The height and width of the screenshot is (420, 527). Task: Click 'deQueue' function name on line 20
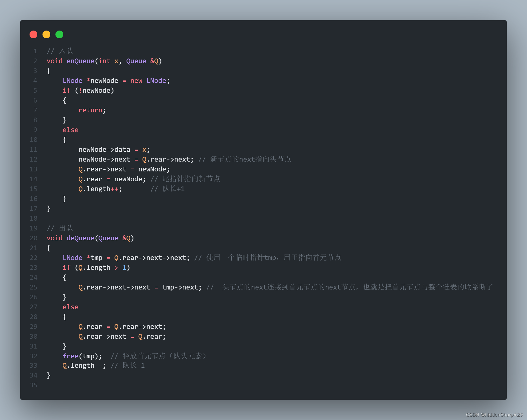pyautogui.click(x=81, y=238)
